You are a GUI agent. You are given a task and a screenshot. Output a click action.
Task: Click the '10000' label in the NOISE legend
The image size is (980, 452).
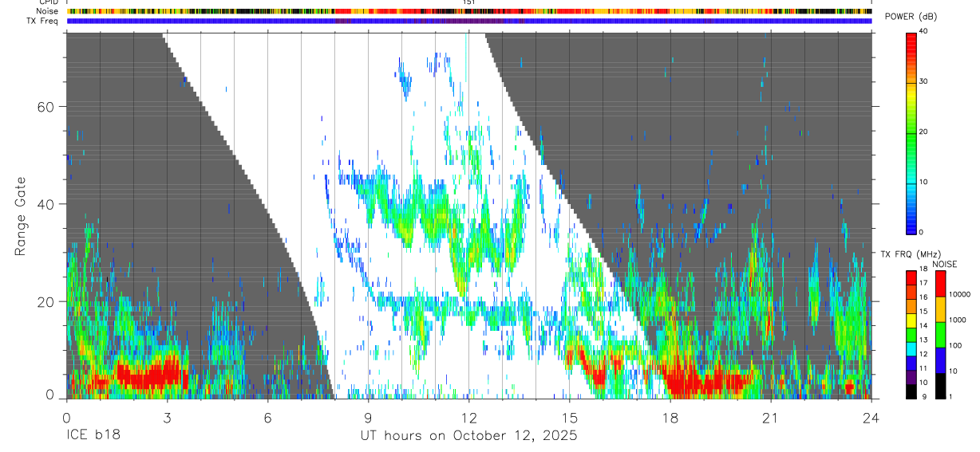tap(959, 294)
